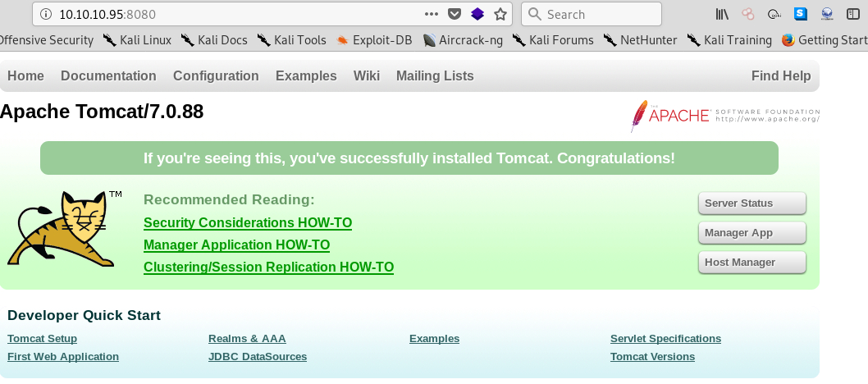Click the Pocket save icon

click(455, 15)
